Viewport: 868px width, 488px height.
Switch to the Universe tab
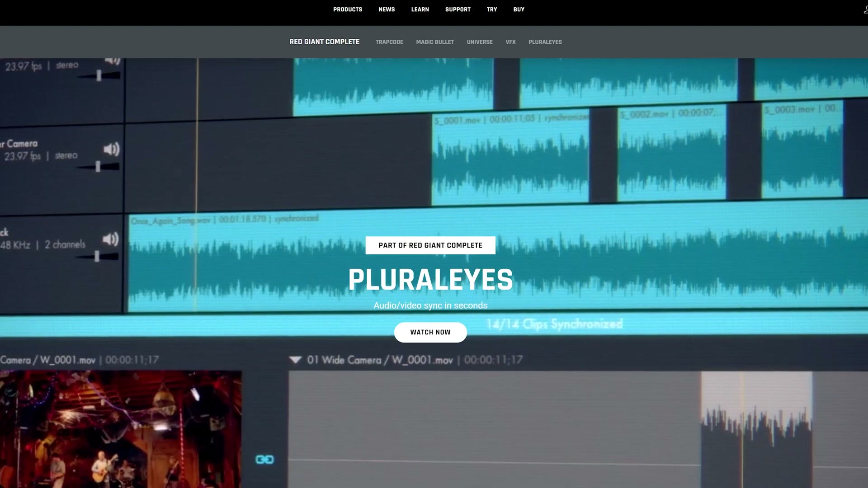(x=479, y=42)
